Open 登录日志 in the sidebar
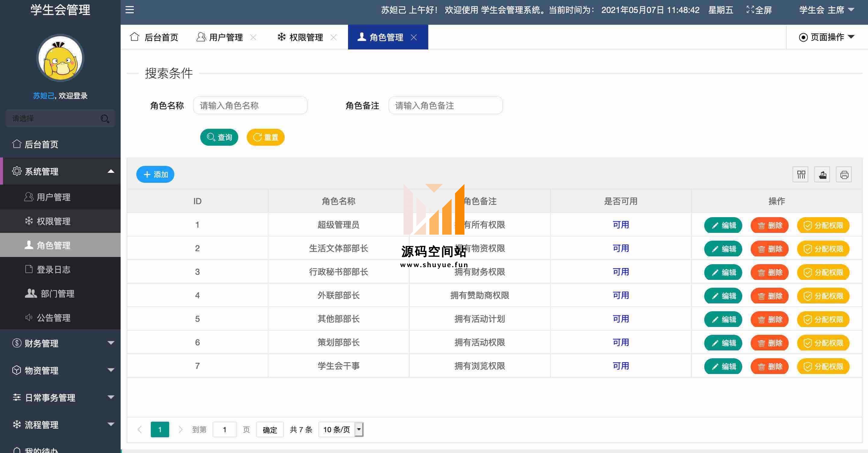Screen dimensions: 868x453 pyautogui.click(x=60, y=269)
